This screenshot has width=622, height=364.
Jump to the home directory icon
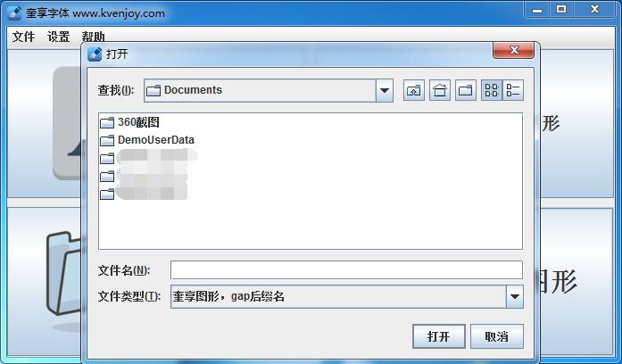[x=440, y=90]
